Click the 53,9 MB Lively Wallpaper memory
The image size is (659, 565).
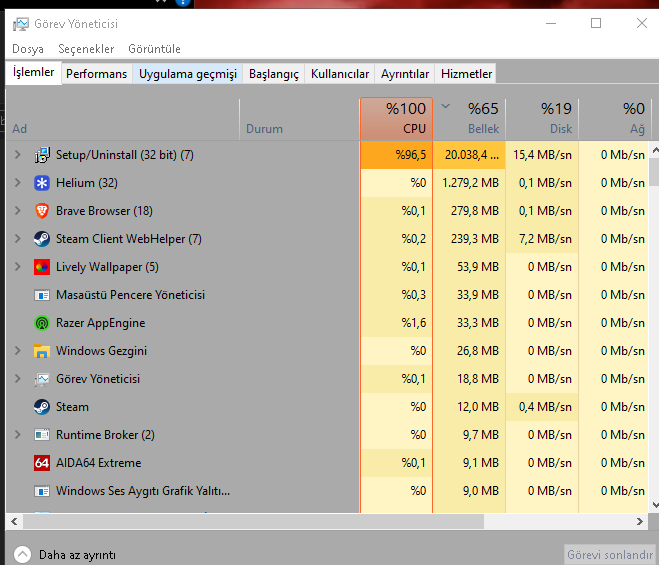pos(469,267)
